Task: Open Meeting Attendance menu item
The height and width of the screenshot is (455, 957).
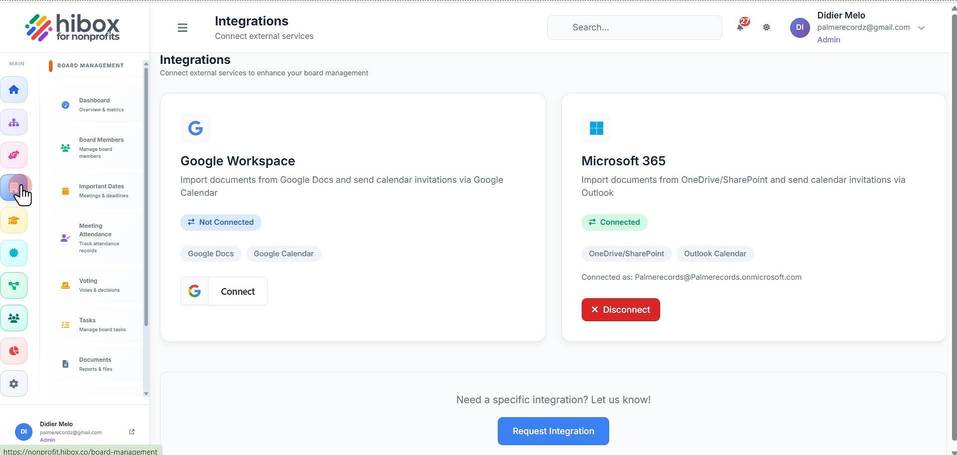Action: tap(95, 238)
